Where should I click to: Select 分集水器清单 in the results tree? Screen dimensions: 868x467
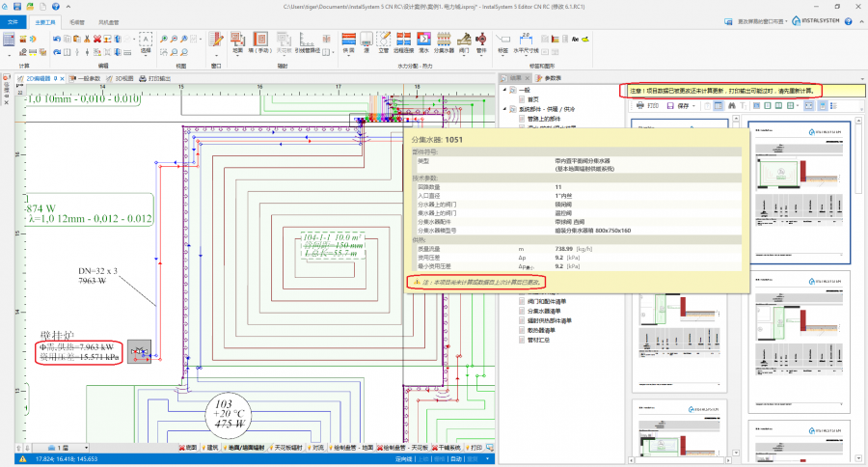click(546, 312)
